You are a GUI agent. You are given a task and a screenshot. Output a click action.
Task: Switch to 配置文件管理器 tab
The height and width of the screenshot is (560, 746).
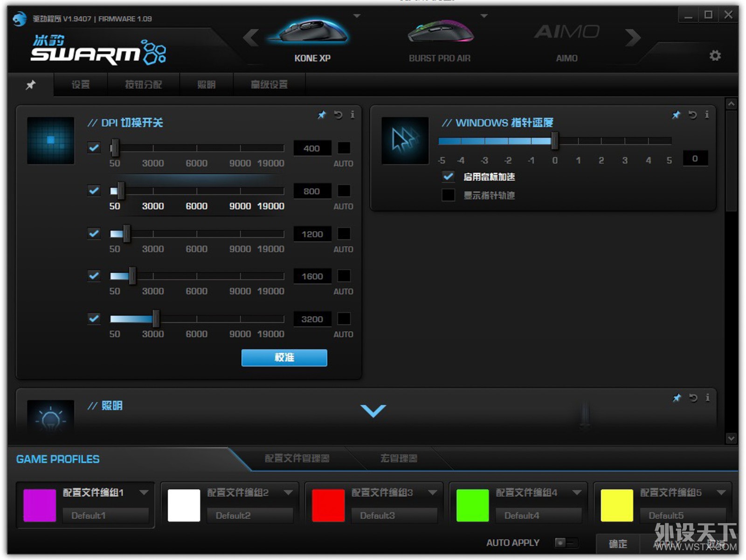[297, 458]
